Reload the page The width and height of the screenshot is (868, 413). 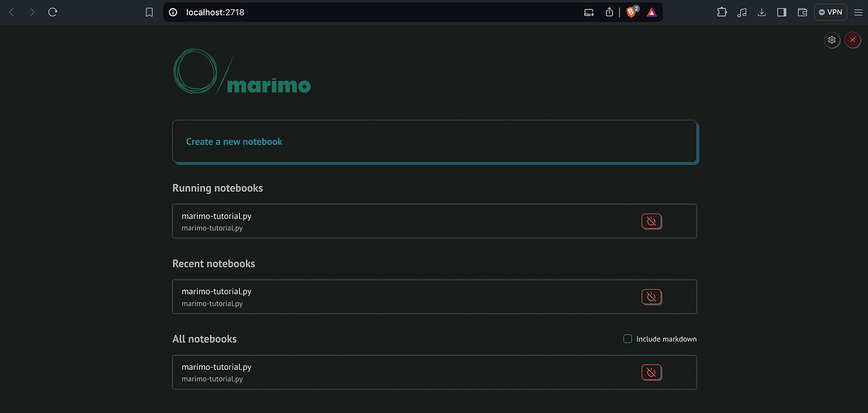pos(53,12)
